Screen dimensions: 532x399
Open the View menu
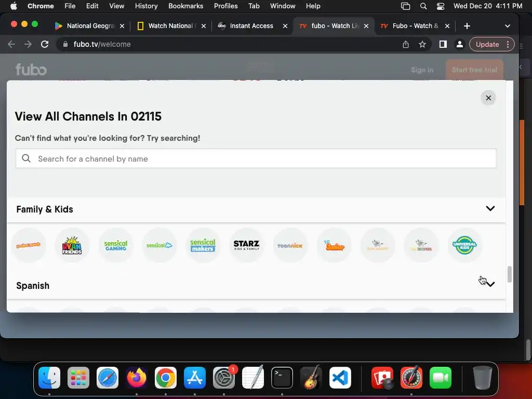point(116,6)
